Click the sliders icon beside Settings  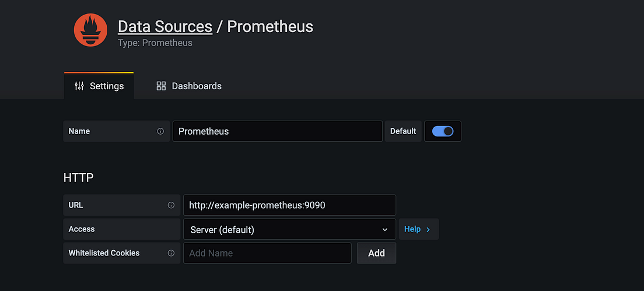pyautogui.click(x=79, y=86)
